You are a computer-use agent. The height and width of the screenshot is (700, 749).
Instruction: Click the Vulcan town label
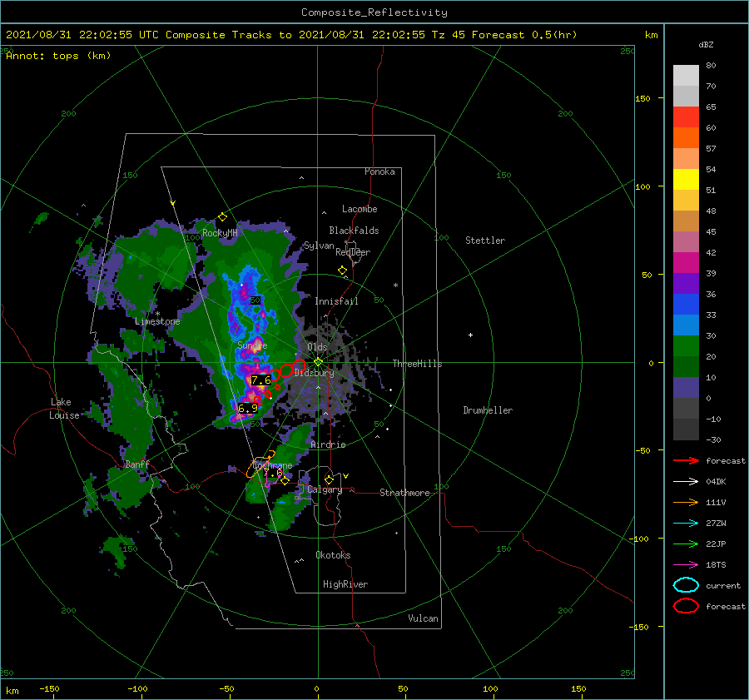click(x=423, y=618)
